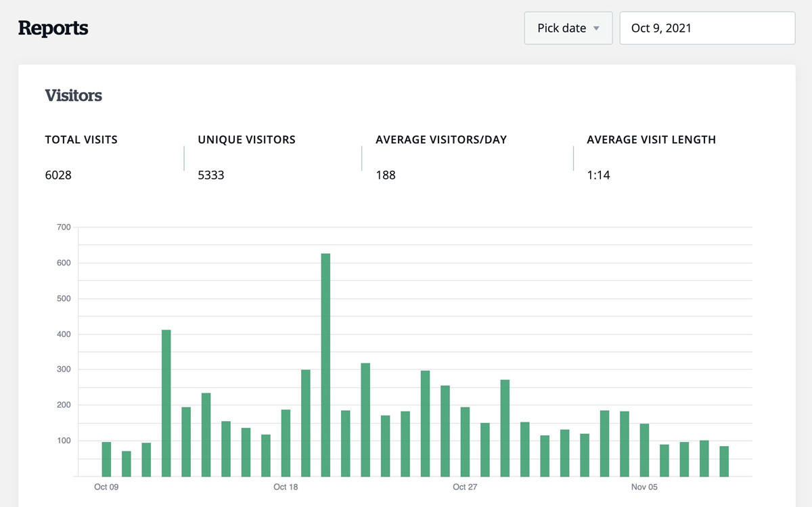812x507 pixels.
Task: Select the UNIQUE VISITORS label
Action: coord(247,140)
